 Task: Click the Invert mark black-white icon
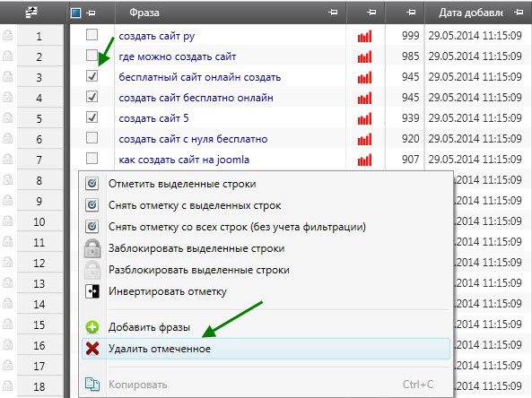click(x=92, y=291)
